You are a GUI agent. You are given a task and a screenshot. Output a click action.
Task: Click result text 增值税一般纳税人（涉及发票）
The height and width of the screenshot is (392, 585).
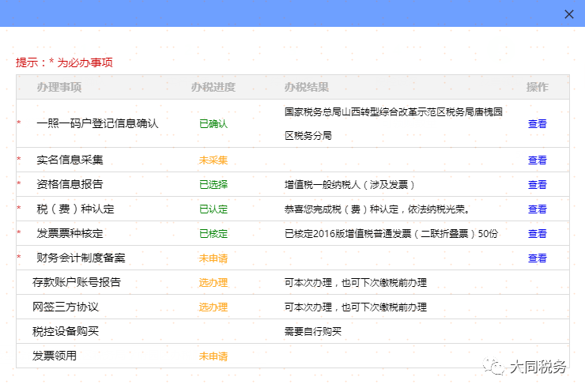click(x=349, y=185)
